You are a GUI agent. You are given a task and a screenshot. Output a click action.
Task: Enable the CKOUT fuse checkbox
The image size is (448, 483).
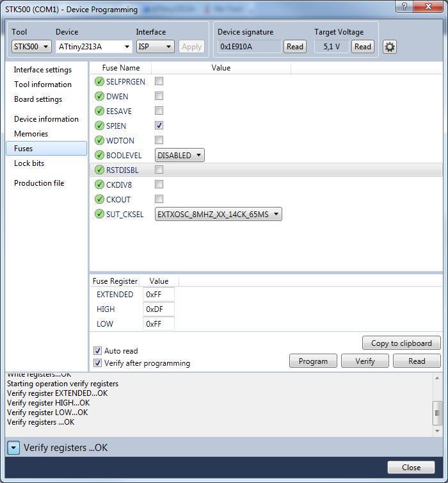click(x=159, y=199)
